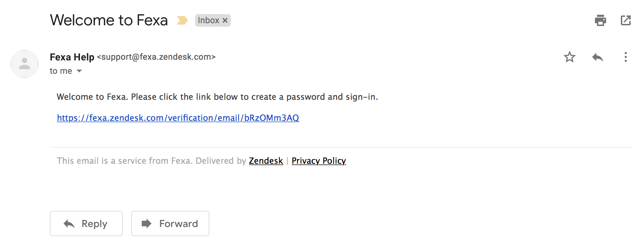Remove the Inbox label with the x
Viewport: 644px width, 246px height.
coord(225,20)
